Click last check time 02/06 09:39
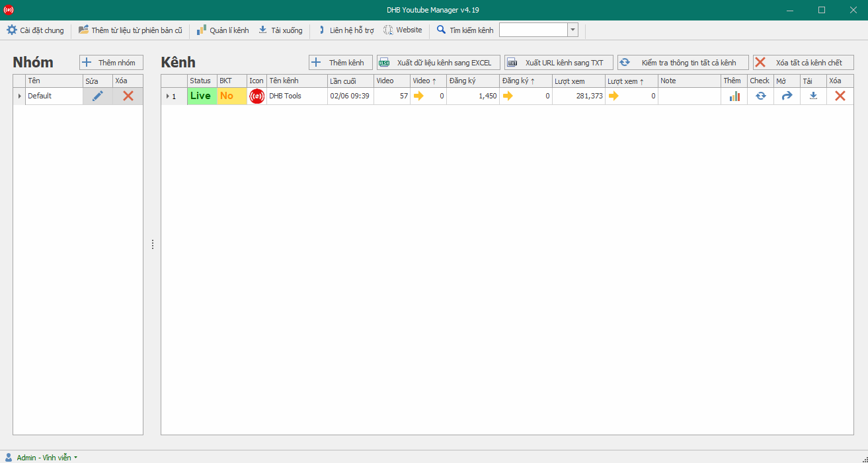This screenshot has height=463, width=868. (350, 96)
